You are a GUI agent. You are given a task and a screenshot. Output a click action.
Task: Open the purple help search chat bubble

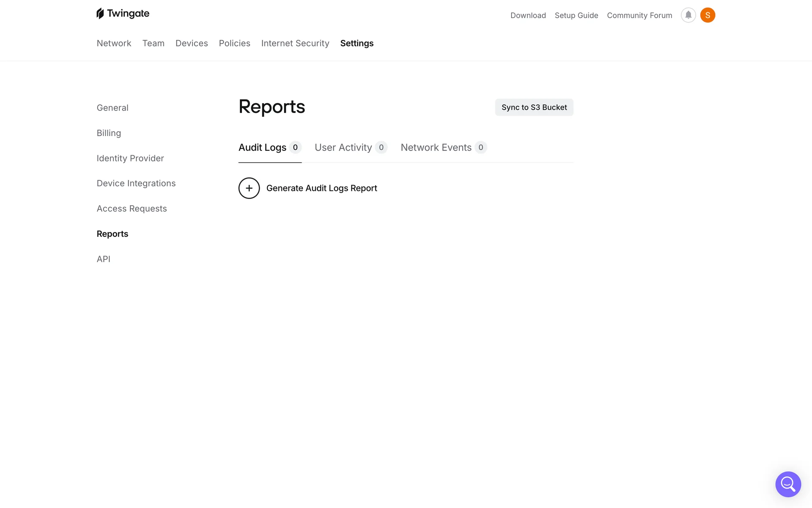click(x=788, y=484)
